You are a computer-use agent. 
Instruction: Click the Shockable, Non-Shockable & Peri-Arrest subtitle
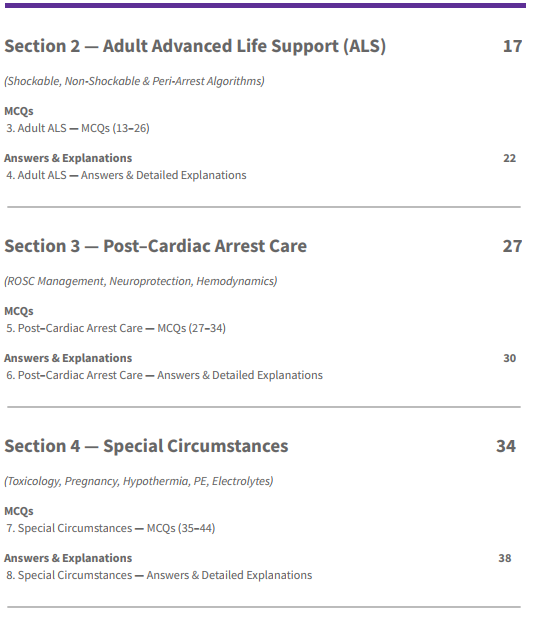[x=134, y=81]
